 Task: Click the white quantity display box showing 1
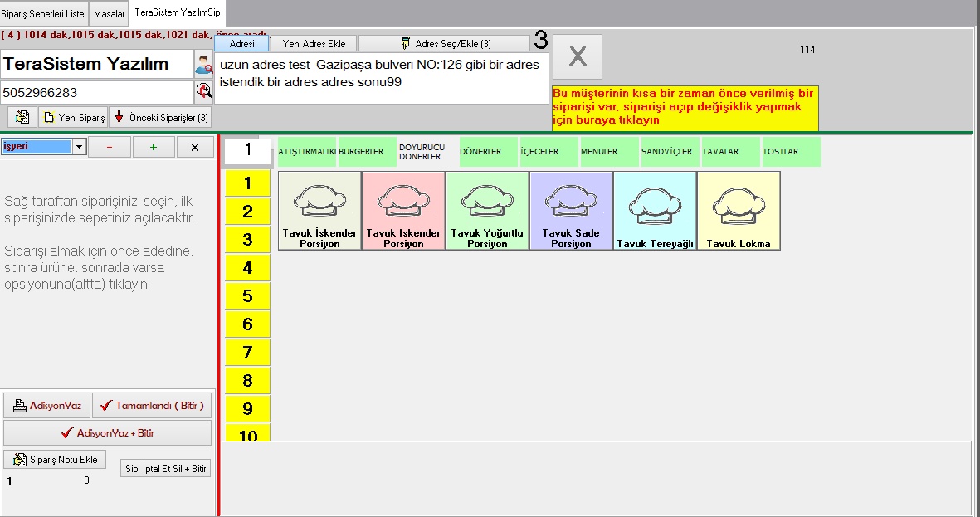[x=247, y=150]
